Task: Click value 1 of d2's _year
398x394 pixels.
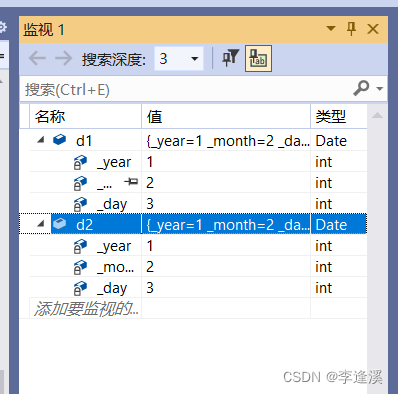Action: (150, 246)
